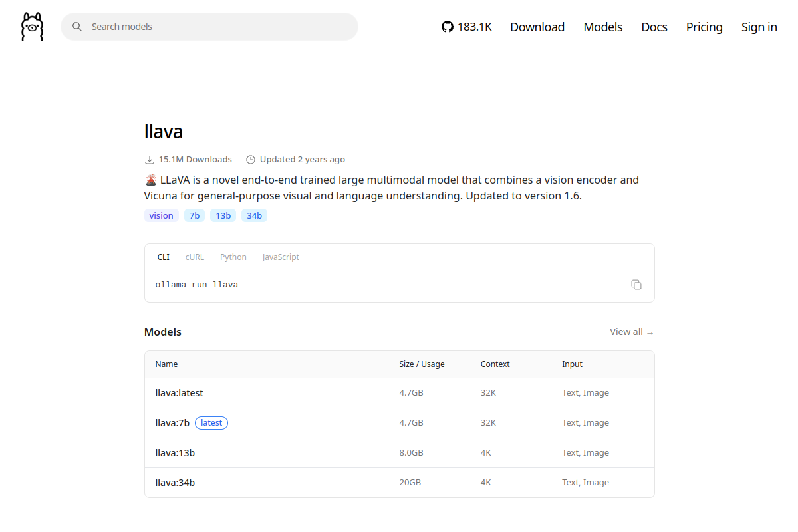Open the Ollama llama logo home link

click(x=32, y=27)
